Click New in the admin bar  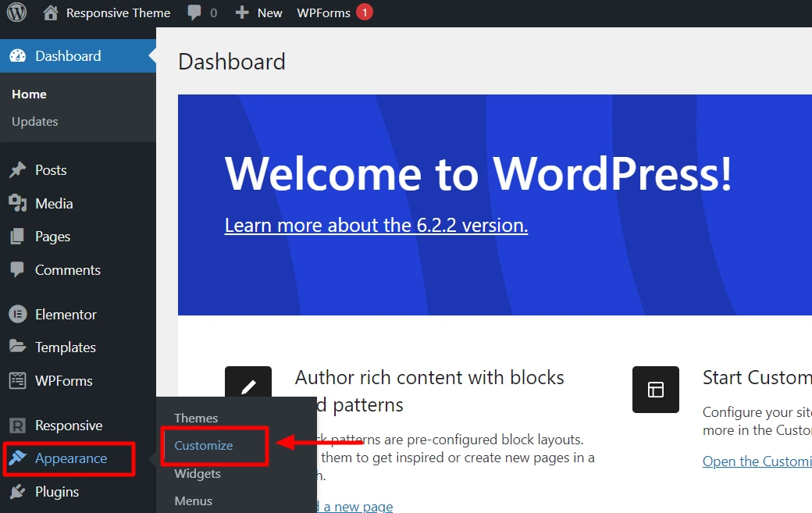point(270,13)
